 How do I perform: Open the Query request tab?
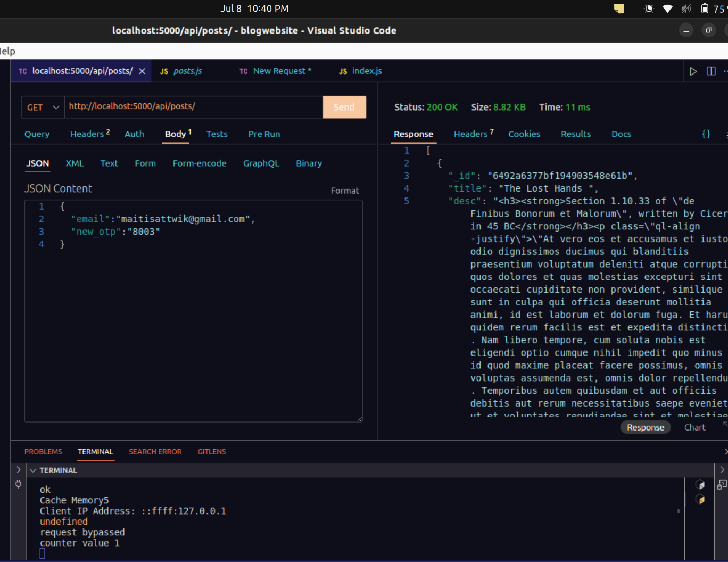click(37, 134)
